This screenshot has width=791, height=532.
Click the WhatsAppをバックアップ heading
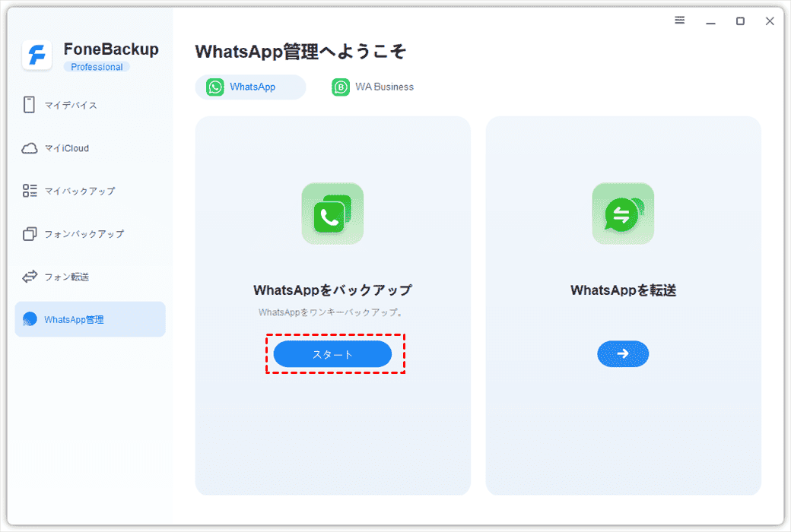tap(332, 290)
